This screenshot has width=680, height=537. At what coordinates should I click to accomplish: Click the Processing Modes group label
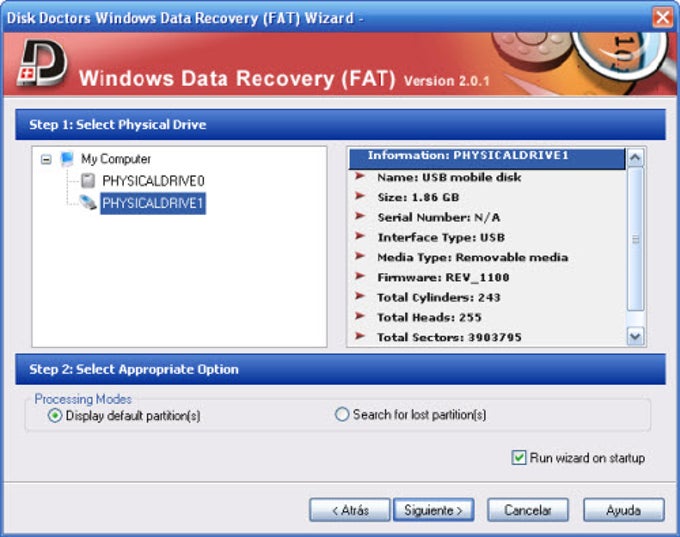pos(83,399)
